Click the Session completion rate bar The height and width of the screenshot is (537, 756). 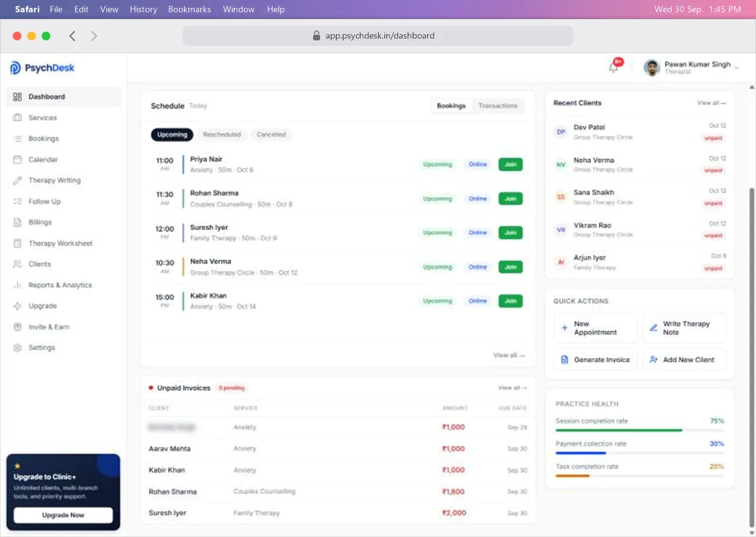[x=639, y=430]
